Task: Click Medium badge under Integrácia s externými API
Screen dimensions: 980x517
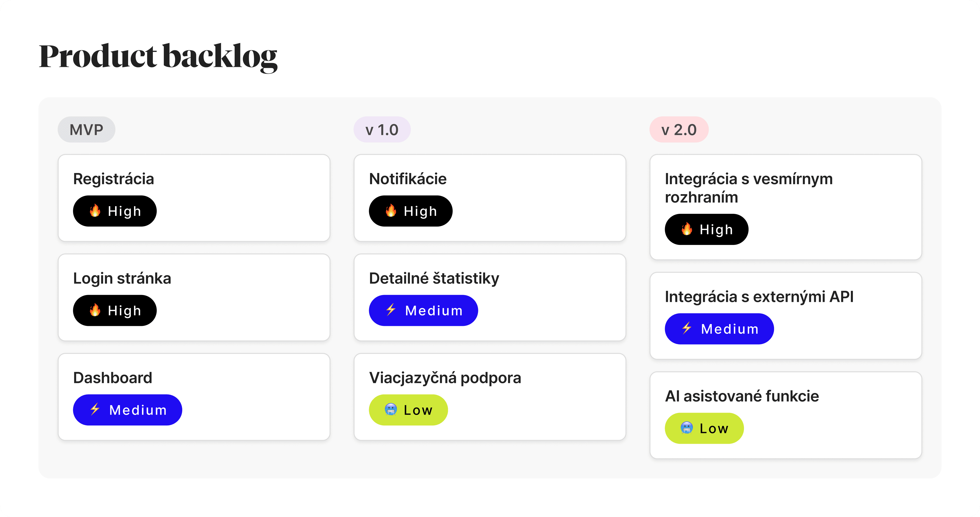Action: [x=719, y=329]
